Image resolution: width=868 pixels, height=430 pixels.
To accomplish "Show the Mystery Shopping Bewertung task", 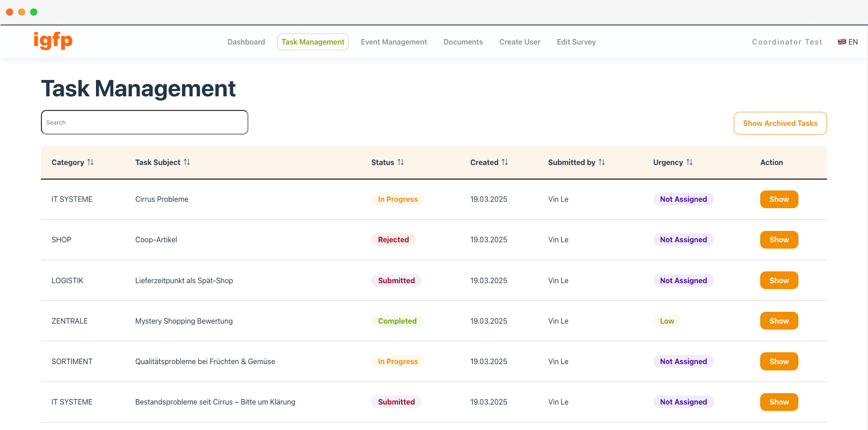I will [x=778, y=321].
